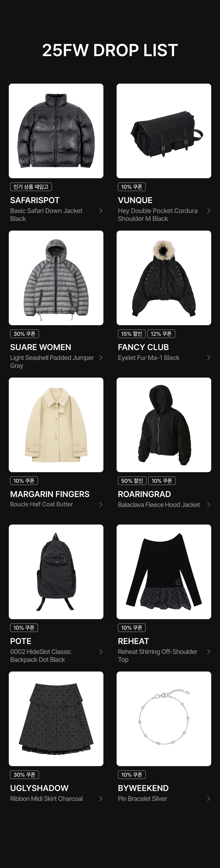Select the butter boucle coat image
Viewport: 220px width, 868px height.
pyautogui.click(x=56, y=425)
